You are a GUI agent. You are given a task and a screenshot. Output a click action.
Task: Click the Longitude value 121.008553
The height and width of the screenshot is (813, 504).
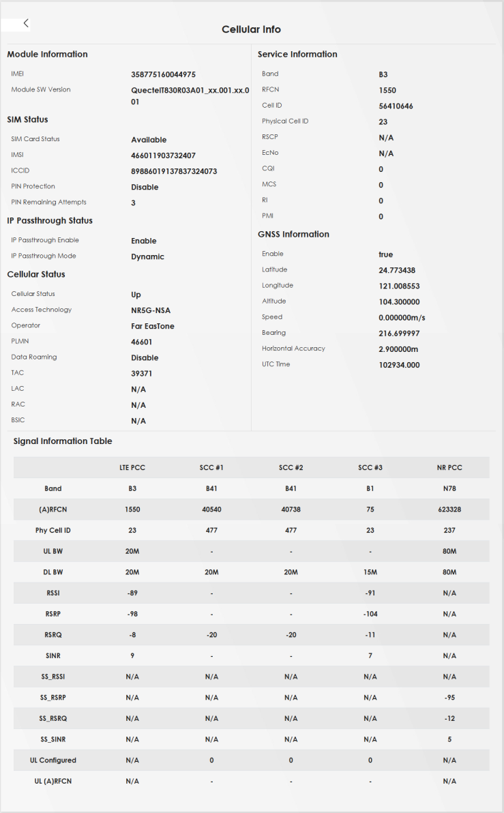click(x=399, y=286)
